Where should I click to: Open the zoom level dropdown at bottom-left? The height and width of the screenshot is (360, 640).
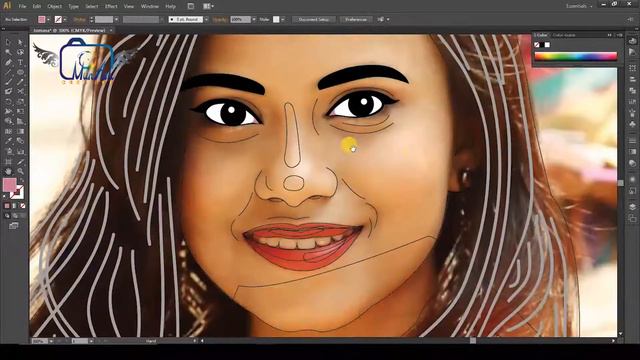pos(51,341)
